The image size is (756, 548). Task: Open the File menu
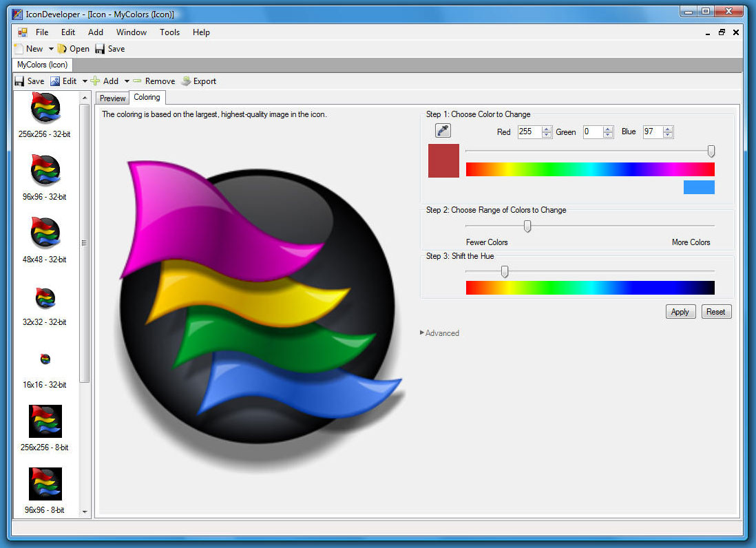tap(42, 32)
